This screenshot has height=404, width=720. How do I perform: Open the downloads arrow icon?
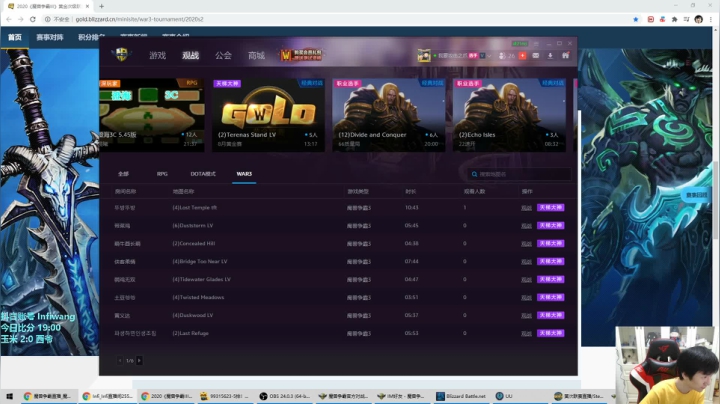click(x=550, y=56)
